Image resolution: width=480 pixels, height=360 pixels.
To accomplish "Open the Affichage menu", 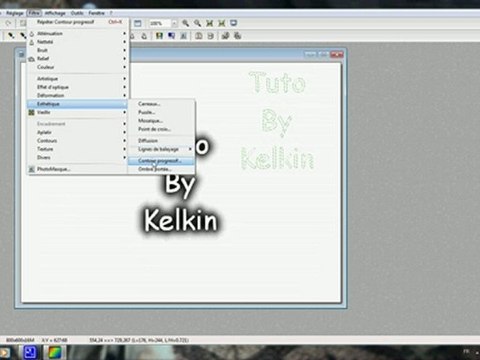I will pos(55,13).
